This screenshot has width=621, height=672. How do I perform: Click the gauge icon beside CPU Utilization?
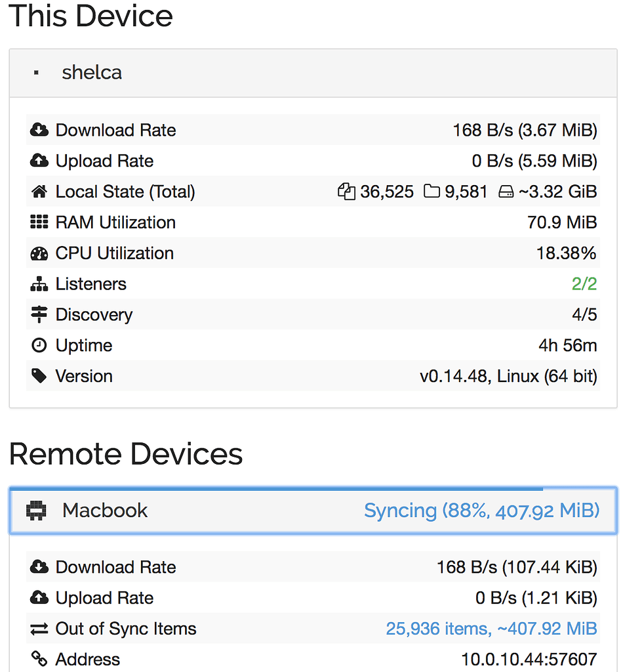[x=39, y=253]
